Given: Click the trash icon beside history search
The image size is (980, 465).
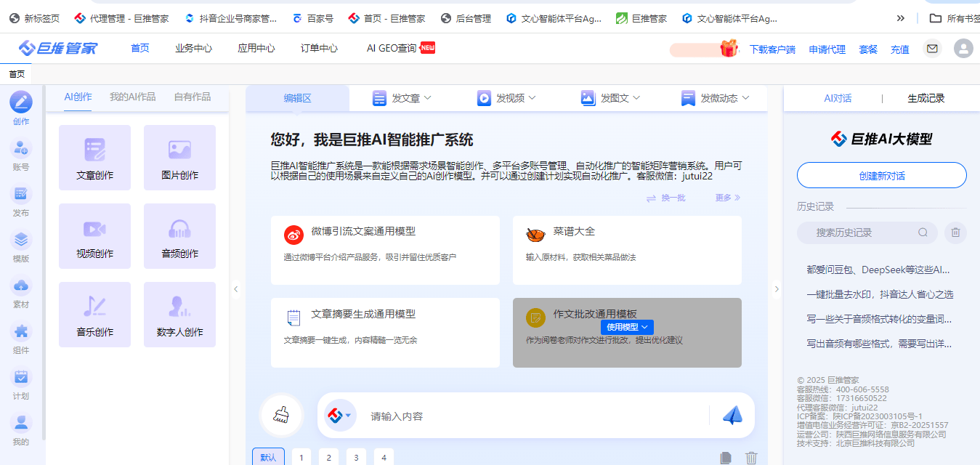Looking at the screenshot, I should [955, 232].
